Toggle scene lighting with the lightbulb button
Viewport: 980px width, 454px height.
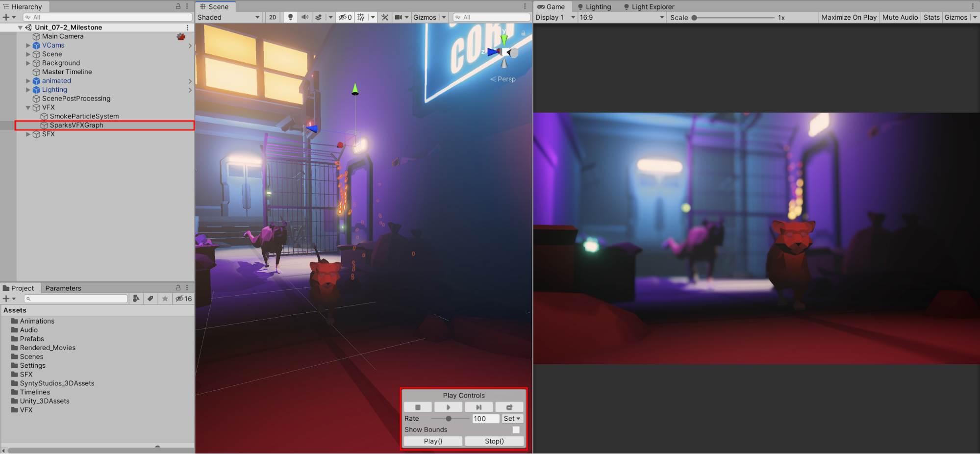point(290,17)
